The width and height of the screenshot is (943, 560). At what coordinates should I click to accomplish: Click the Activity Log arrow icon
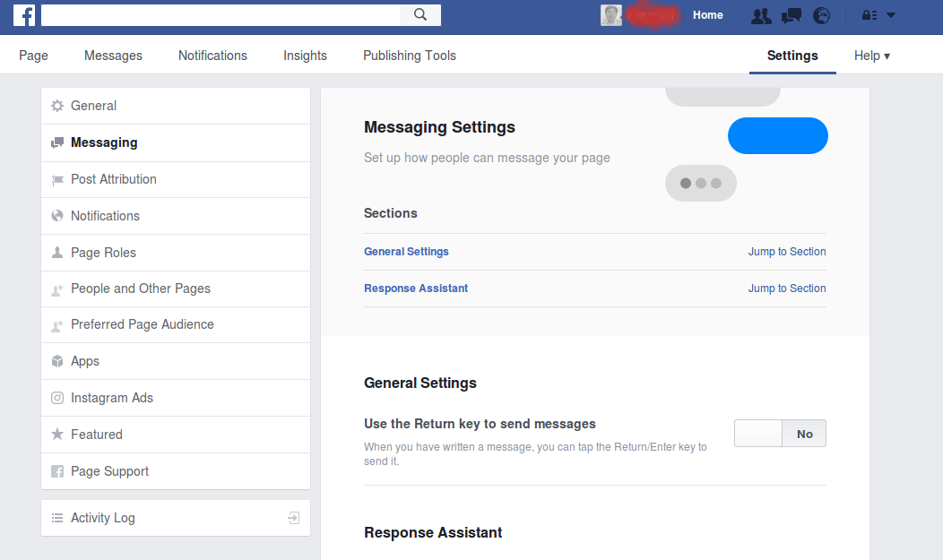tap(293, 518)
